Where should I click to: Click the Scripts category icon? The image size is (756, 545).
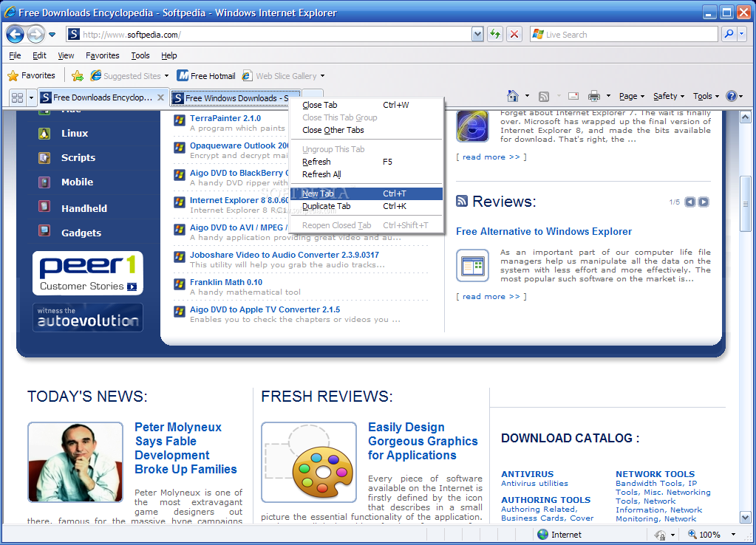coord(44,157)
